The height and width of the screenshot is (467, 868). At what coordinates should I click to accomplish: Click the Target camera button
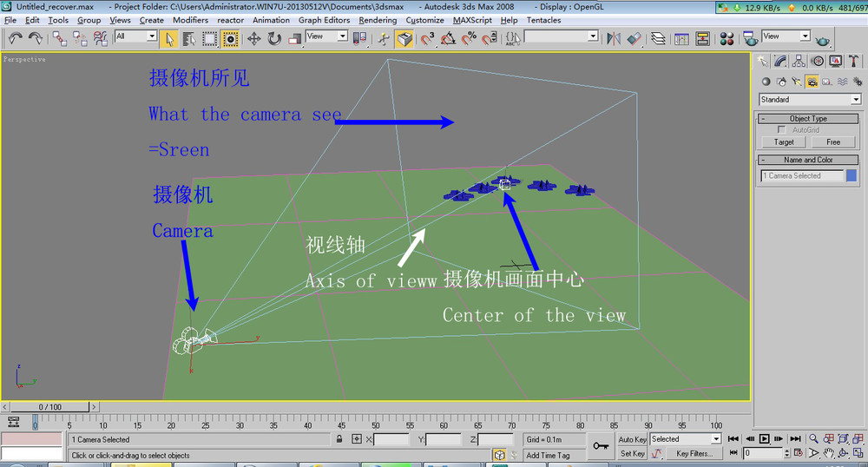(784, 142)
